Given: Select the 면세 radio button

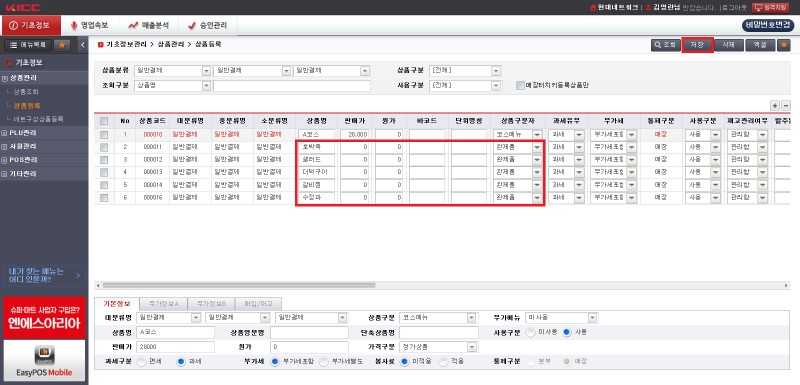Looking at the screenshot, I should [141, 361].
